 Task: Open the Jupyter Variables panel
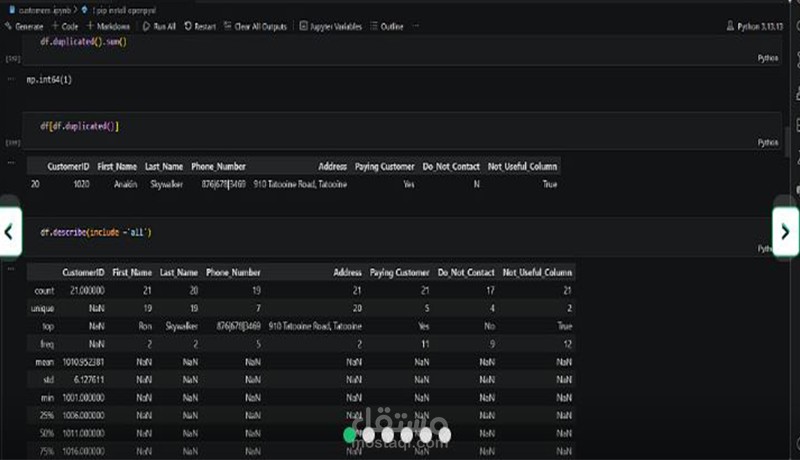click(x=331, y=27)
